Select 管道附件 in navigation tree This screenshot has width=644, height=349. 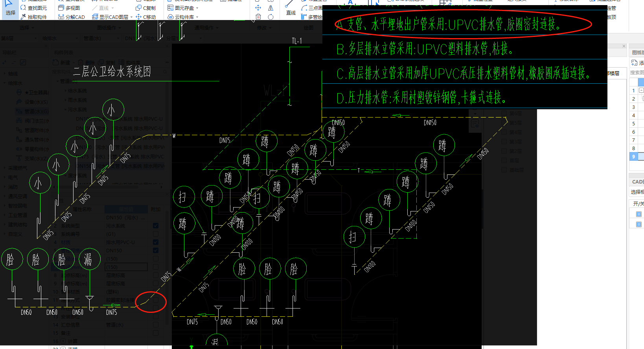tap(33, 130)
